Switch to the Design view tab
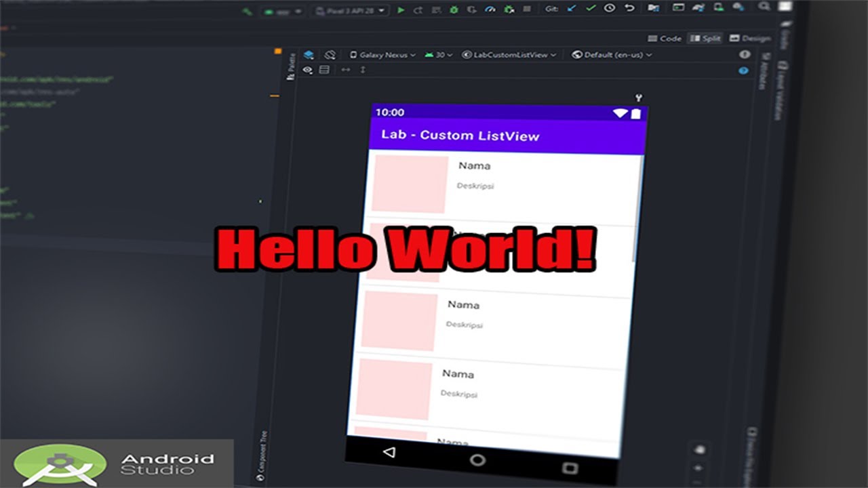Viewport: 868px width, 488px height. point(750,39)
